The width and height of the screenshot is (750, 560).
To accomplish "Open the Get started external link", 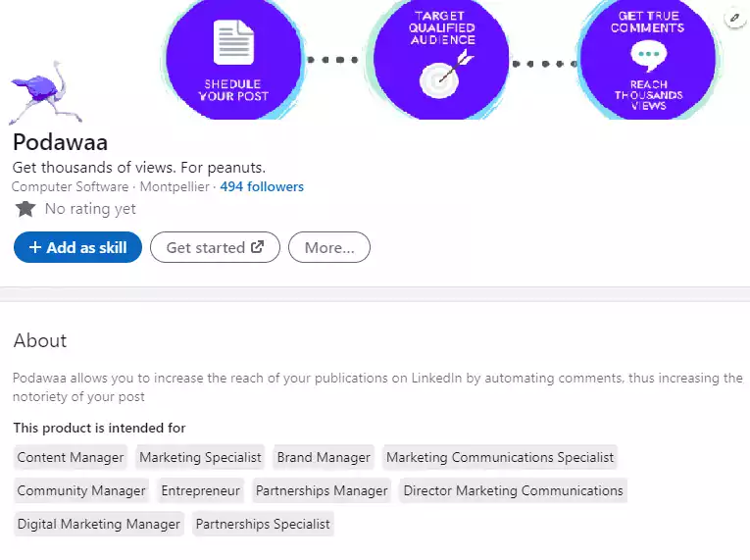I will click(x=215, y=248).
